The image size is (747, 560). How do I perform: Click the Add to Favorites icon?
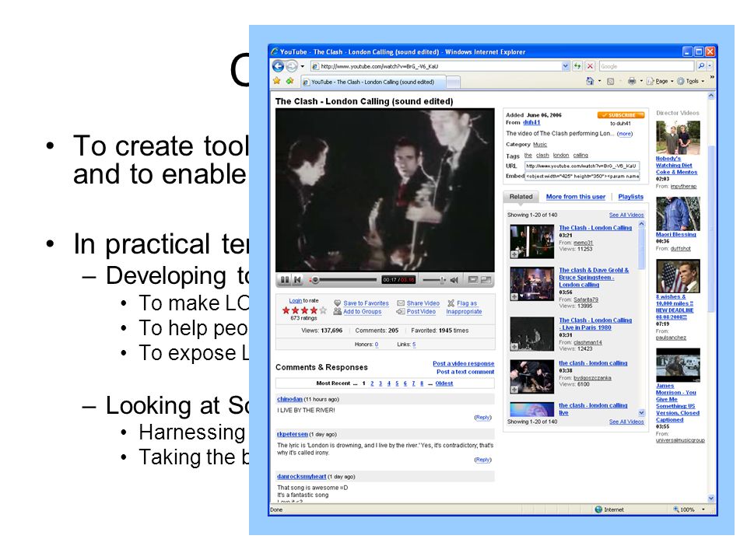click(x=289, y=81)
